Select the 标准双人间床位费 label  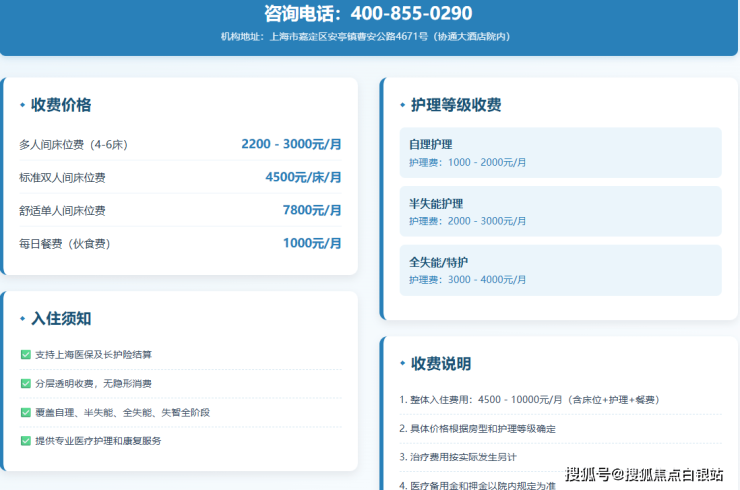(x=62, y=177)
